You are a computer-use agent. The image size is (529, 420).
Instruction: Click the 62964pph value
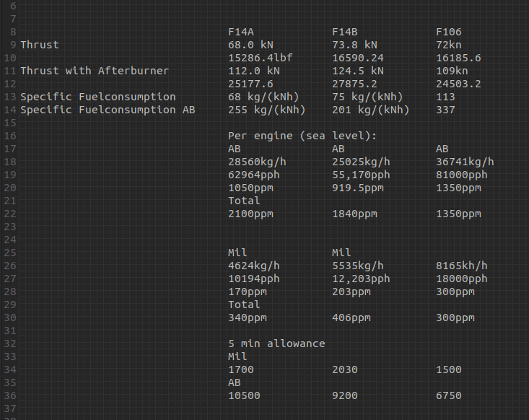[x=254, y=175]
